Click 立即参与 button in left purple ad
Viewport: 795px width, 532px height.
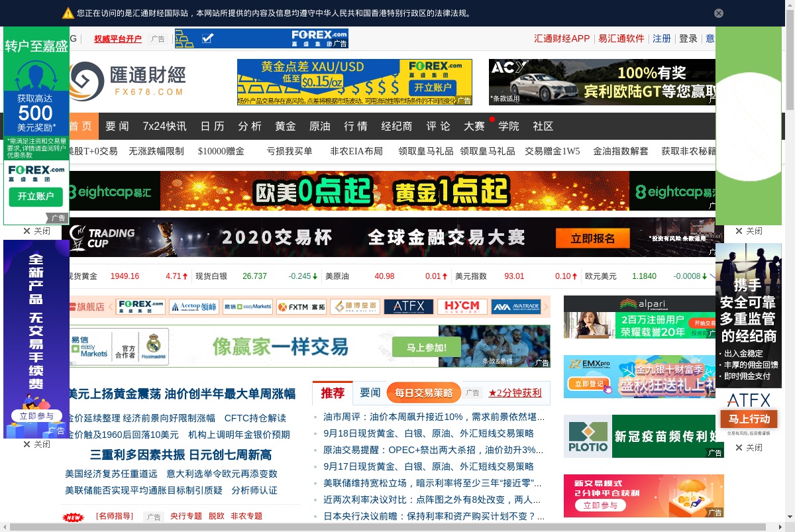pos(36,416)
